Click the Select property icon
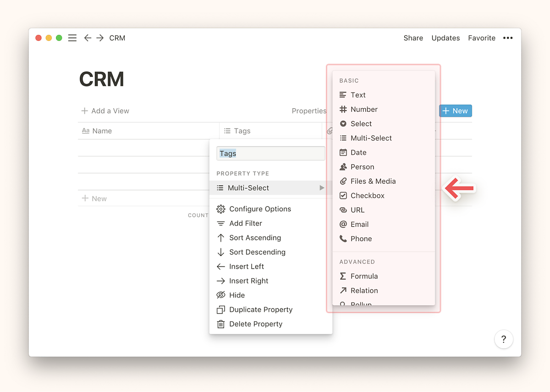550x392 pixels. pos(343,124)
